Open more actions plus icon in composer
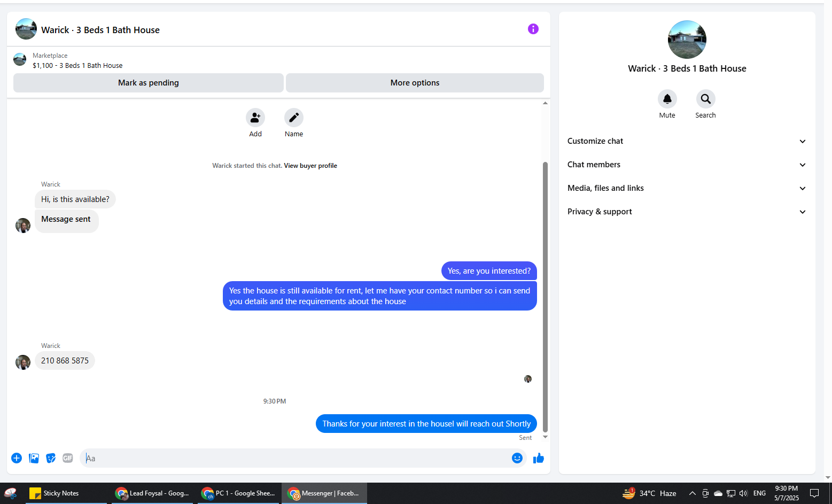 (17, 458)
